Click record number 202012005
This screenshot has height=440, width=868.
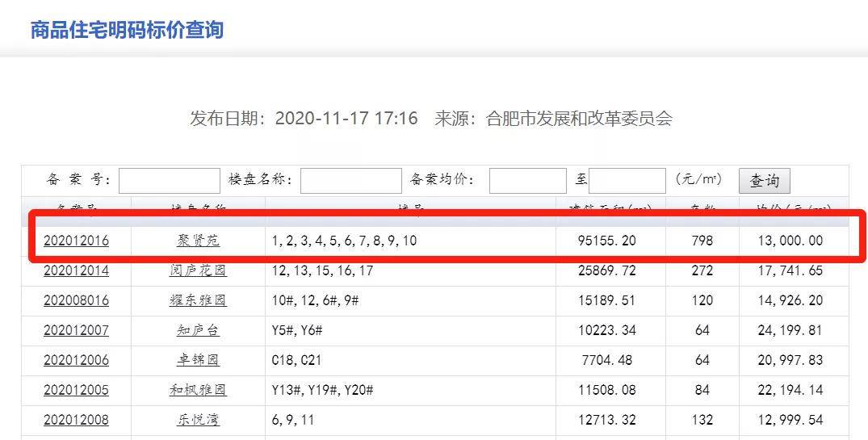pos(76,390)
